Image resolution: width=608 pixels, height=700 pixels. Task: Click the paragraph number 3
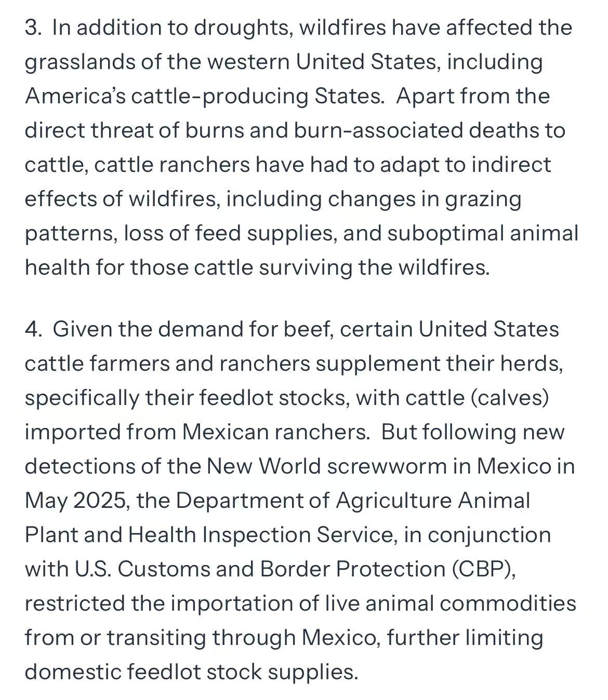(32, 28)
